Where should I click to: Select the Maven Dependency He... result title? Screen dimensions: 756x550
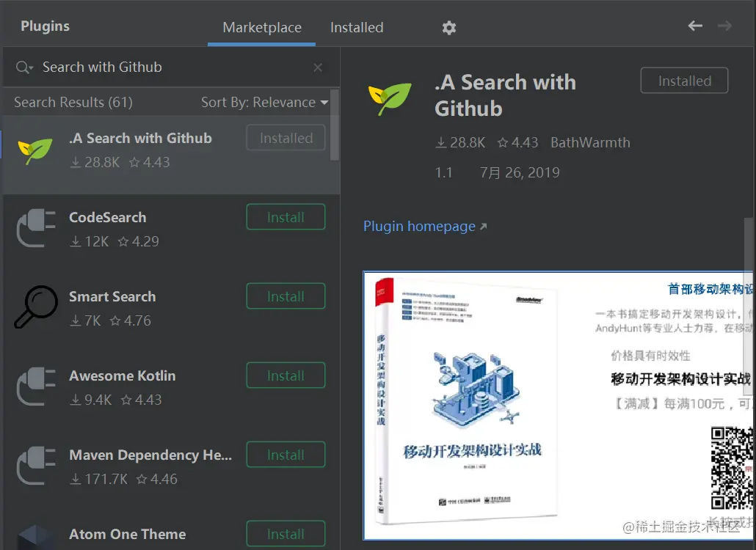pyautogui.click(x=150, y=455)
